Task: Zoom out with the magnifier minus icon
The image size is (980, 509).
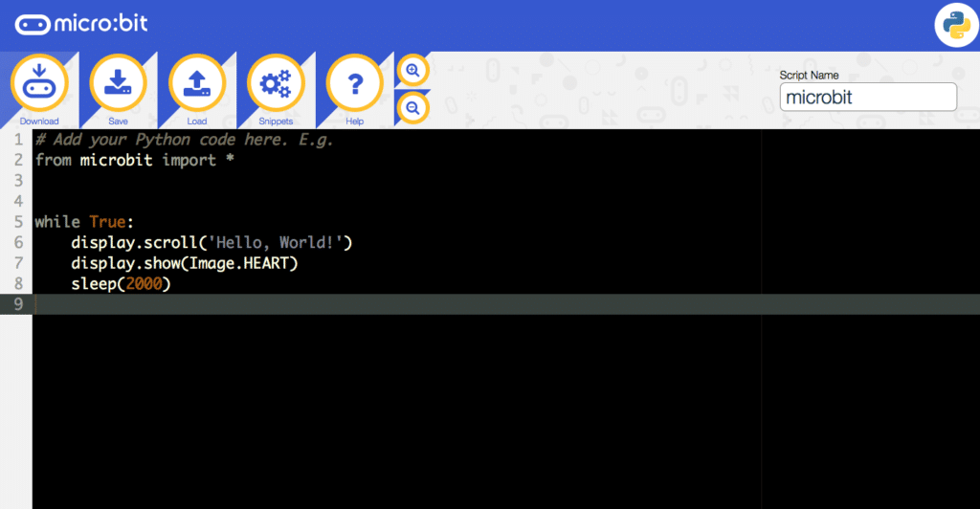Action: pos(413,108)
